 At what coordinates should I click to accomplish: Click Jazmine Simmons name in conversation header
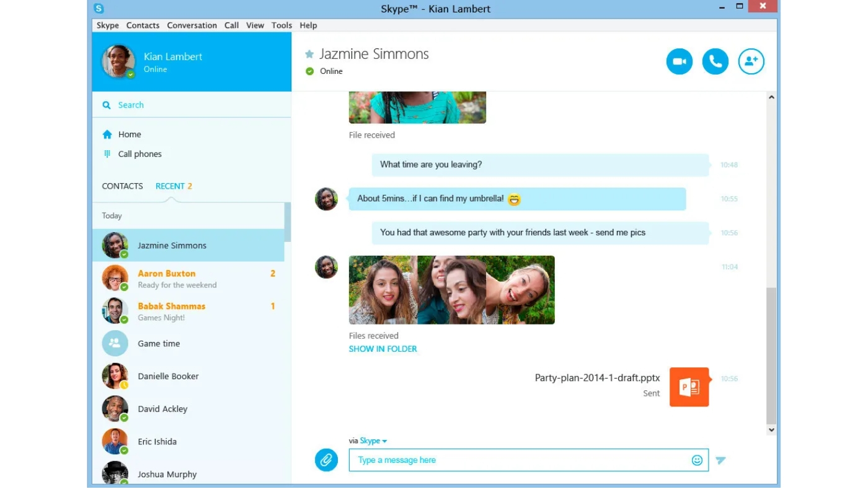click(x=374, y=54)
